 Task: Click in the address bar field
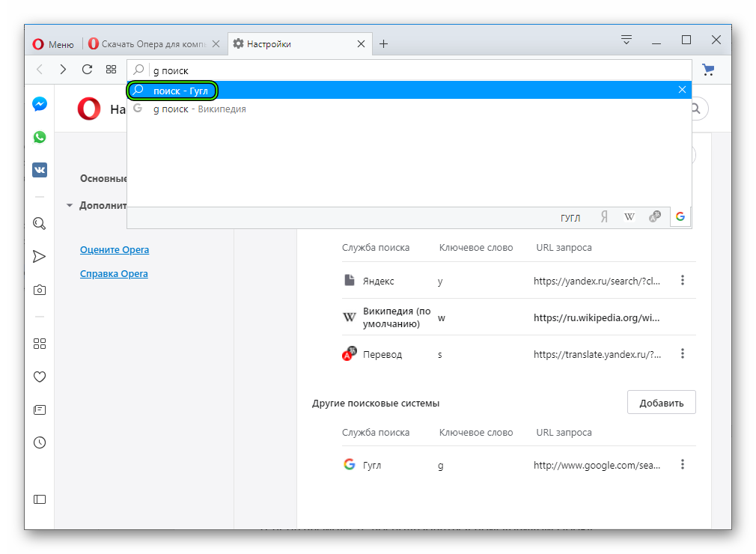[409, 70]
